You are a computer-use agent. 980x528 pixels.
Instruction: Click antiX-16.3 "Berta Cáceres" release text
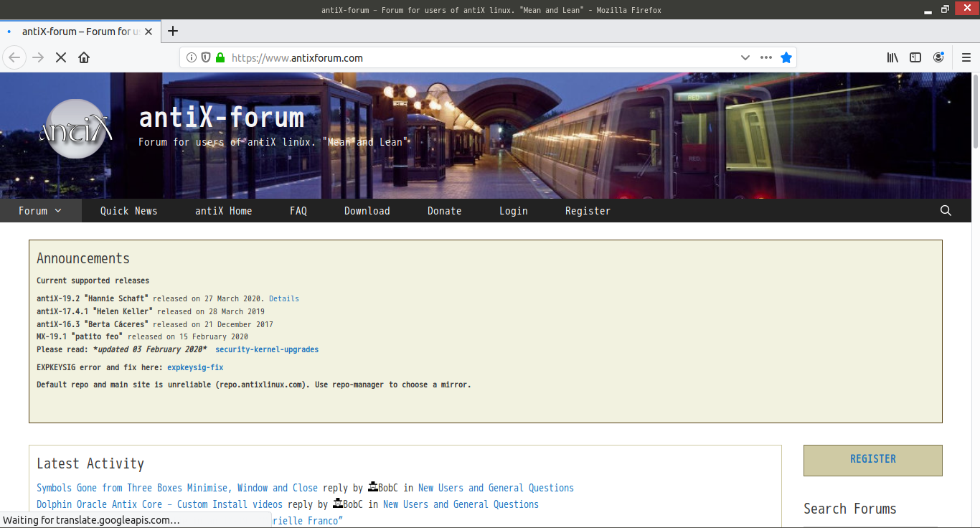(x=155, y=324)
